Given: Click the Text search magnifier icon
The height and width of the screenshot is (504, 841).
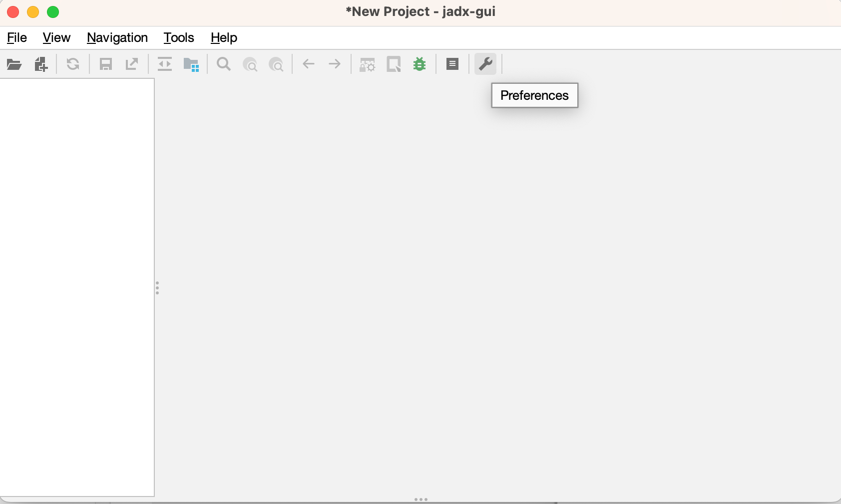Looking at the screenshot, I should [x=224, y=64].
